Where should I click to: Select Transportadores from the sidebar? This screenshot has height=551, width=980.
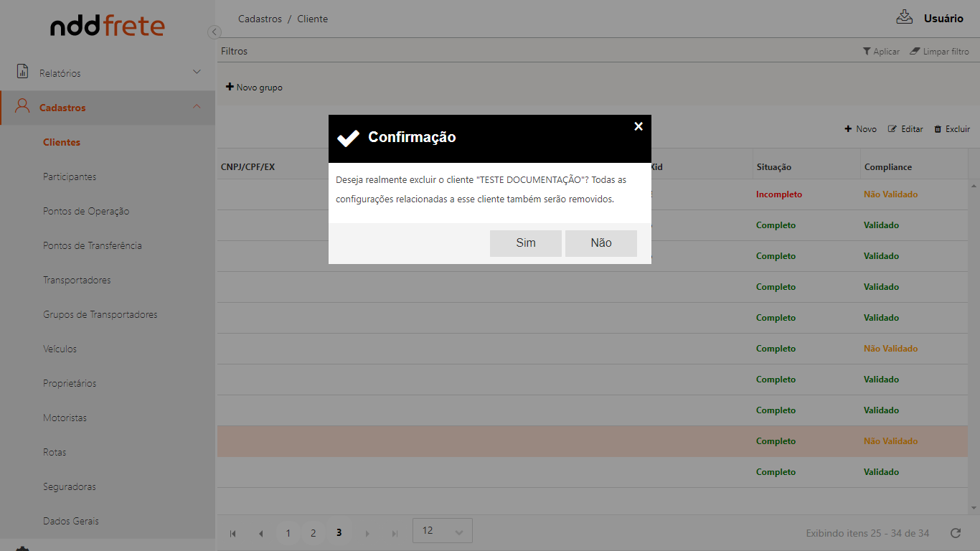click(x=77, y=280)
